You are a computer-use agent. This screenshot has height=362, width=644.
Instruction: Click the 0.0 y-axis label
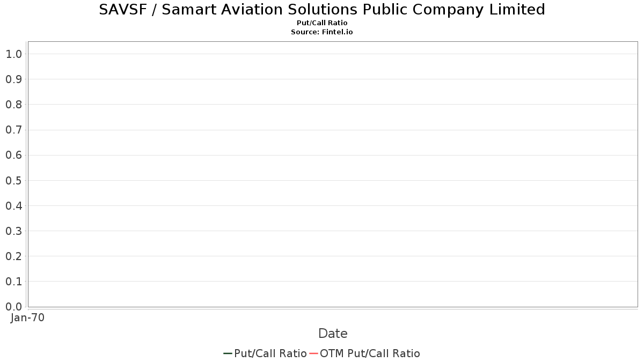pos(13,307)
